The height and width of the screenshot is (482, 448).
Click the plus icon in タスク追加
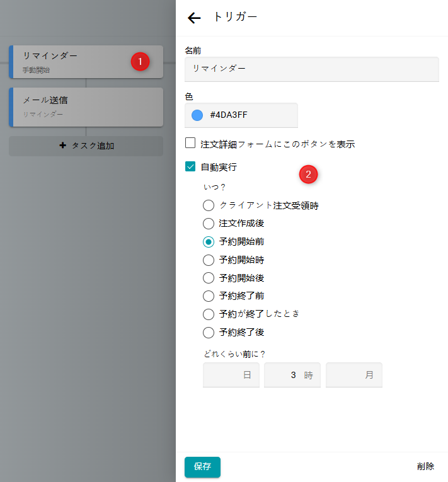[63, 146]
